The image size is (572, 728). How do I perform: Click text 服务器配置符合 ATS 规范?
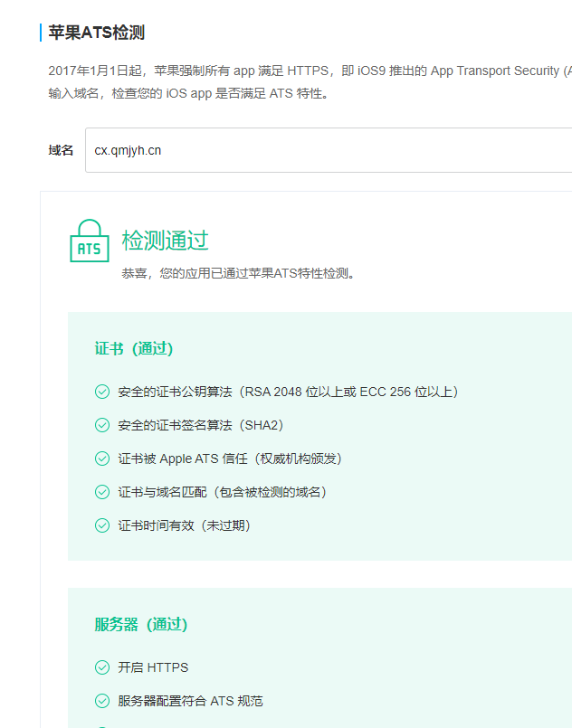190,701
